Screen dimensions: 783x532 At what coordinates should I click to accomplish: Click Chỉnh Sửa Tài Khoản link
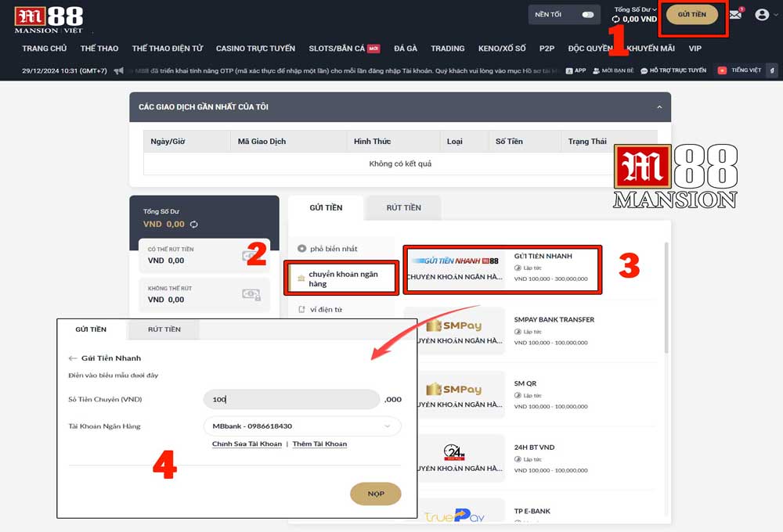pyautogui.click(x=247, y=444)
